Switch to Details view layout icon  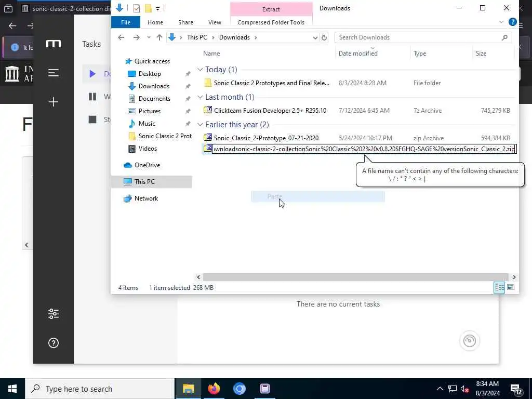click(499, 288)
